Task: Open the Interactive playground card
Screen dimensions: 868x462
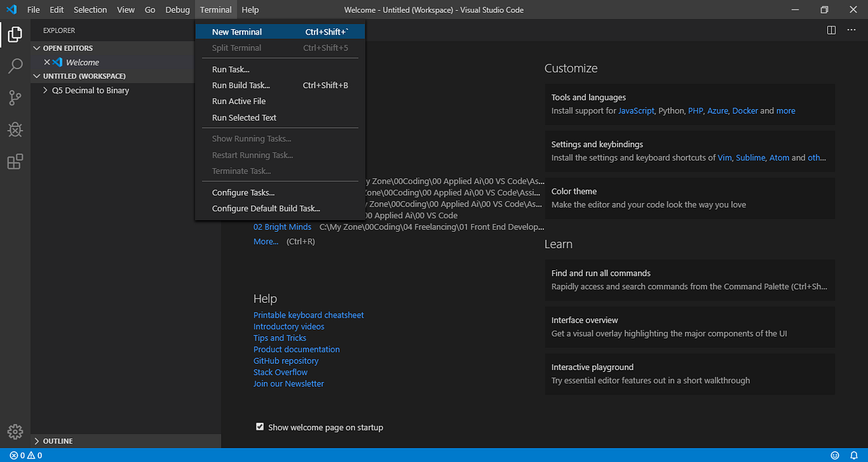Action: click(690, 373)
